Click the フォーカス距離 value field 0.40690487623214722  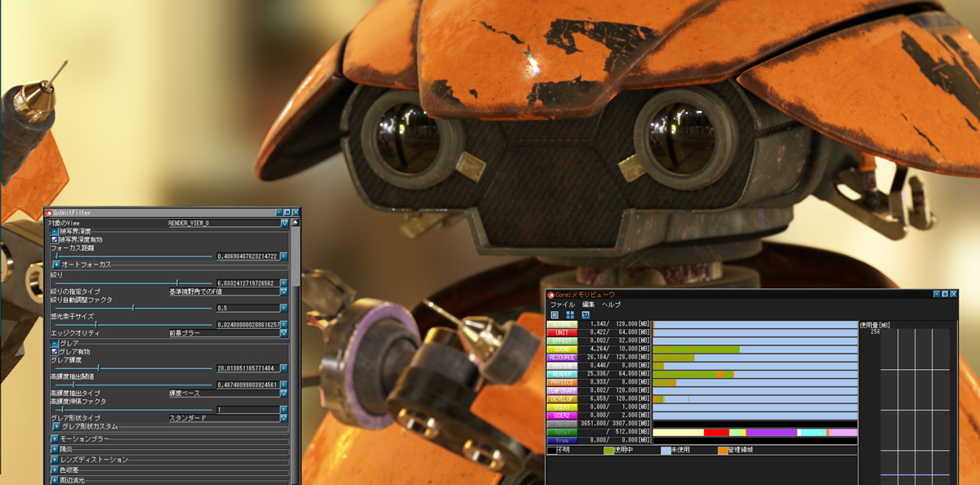pos(247,256)
